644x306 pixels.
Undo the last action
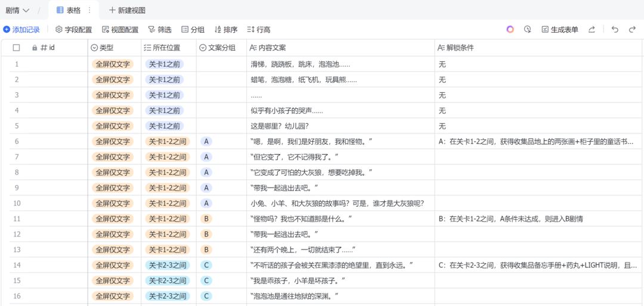tap(615, 30)
